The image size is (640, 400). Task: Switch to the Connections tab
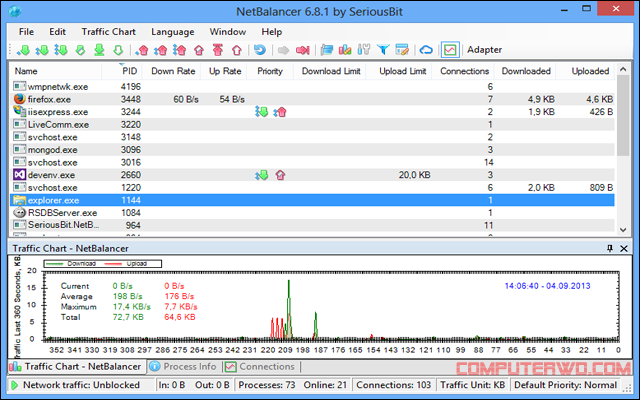click(x=260, y=367)
